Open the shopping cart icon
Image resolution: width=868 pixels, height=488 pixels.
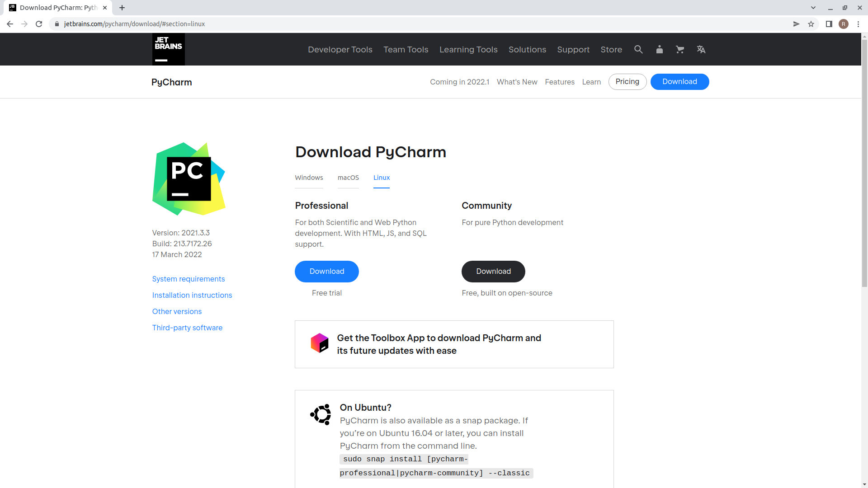(679, 49)
